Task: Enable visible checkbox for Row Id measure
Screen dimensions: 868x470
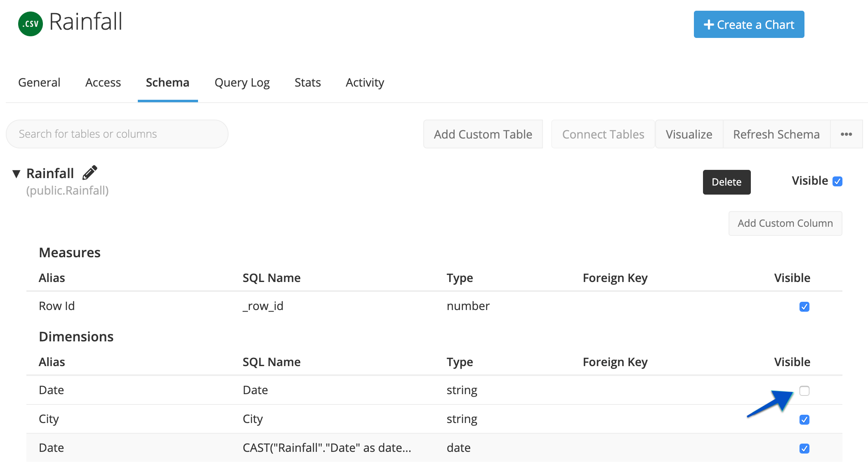Action: coord(804,305)
